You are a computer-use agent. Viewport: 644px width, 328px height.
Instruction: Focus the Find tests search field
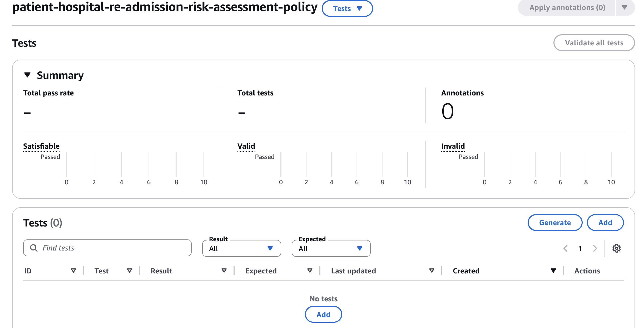pos(111,248)
